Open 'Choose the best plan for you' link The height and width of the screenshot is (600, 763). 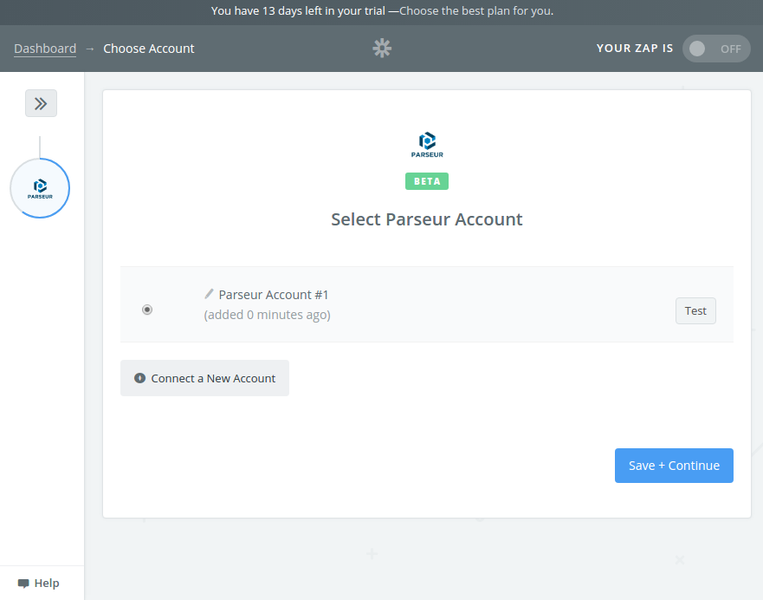(x=476, y=11)
